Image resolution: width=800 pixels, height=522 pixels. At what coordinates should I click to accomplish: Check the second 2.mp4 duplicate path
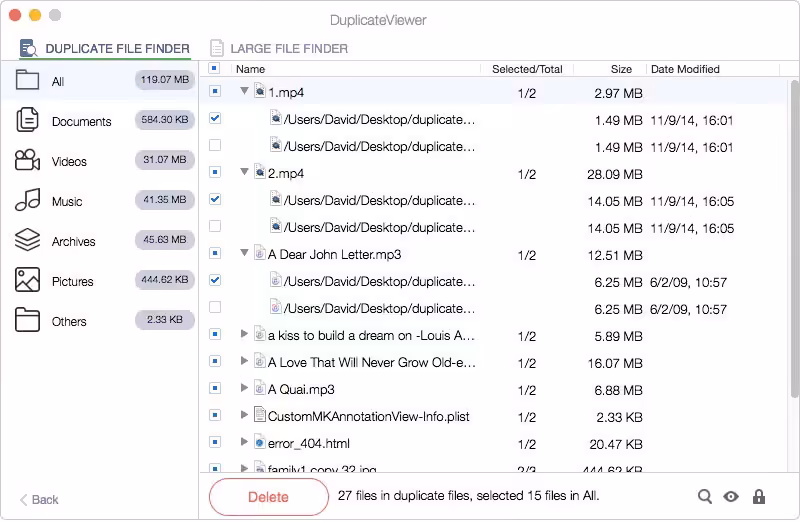(x=215, y=226)
